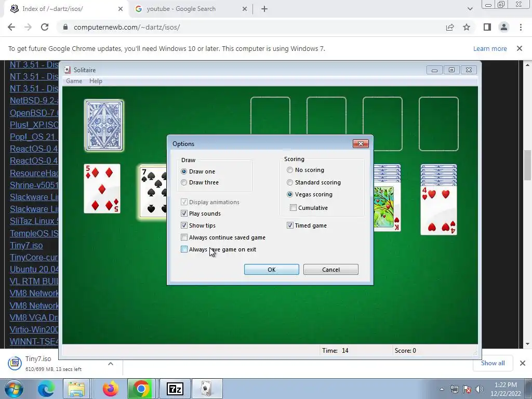This screenshot has height=399, width=532.
Task: Close the downloads bar
Action: pos(523,363)
